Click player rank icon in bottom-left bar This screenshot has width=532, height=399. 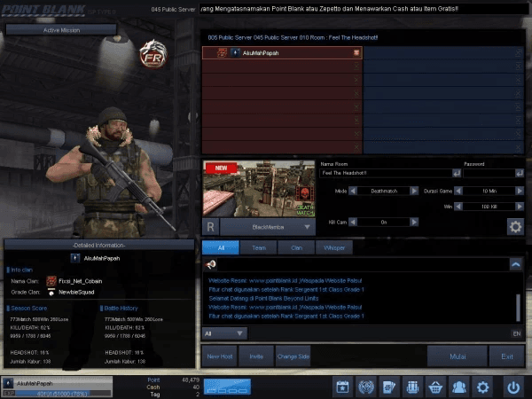click(8, 383)
